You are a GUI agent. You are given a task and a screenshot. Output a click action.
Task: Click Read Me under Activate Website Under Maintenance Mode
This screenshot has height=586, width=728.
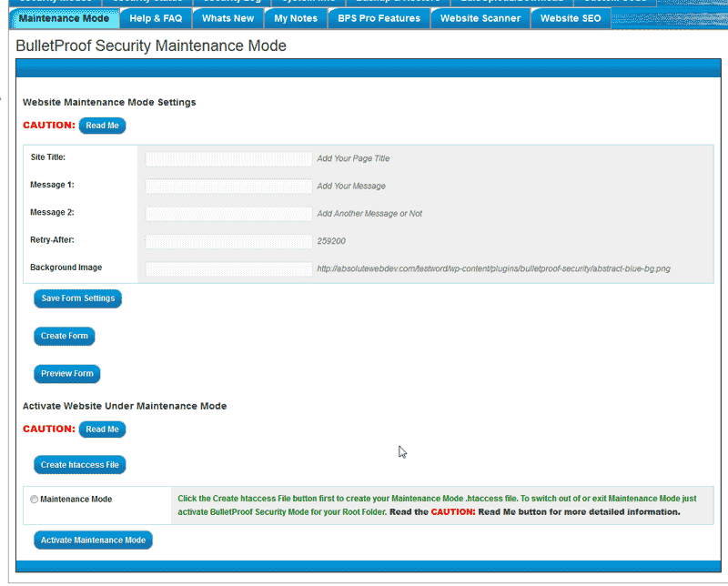point(102,429)
